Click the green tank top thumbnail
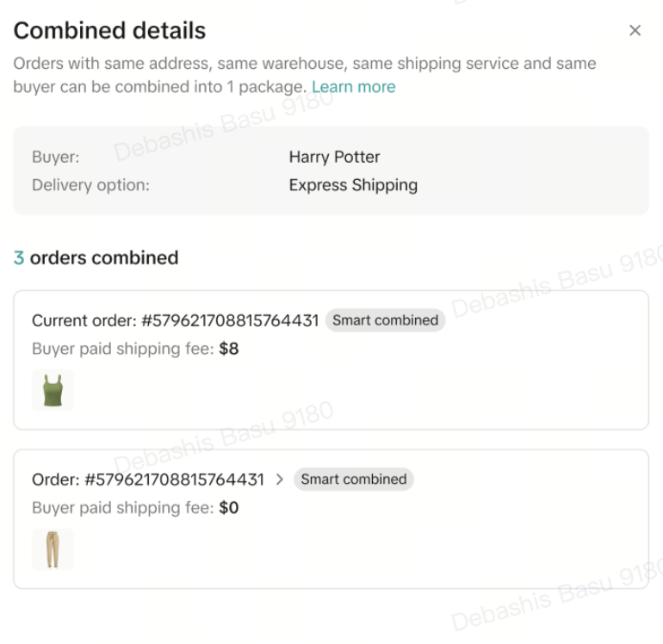Image resolution: width=663 pixels, height=644 pixels. click(53, 391)
